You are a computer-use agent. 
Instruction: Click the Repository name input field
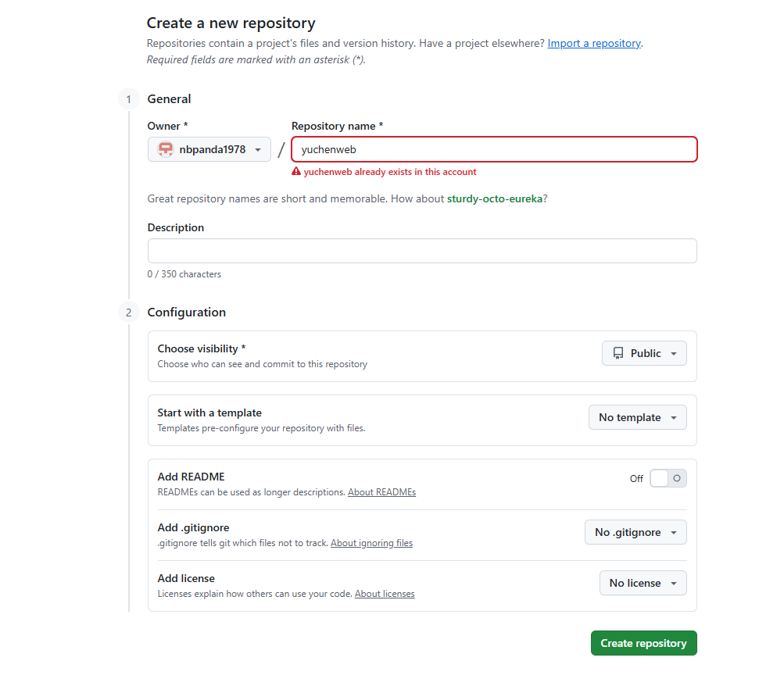[x=494, y=149]
